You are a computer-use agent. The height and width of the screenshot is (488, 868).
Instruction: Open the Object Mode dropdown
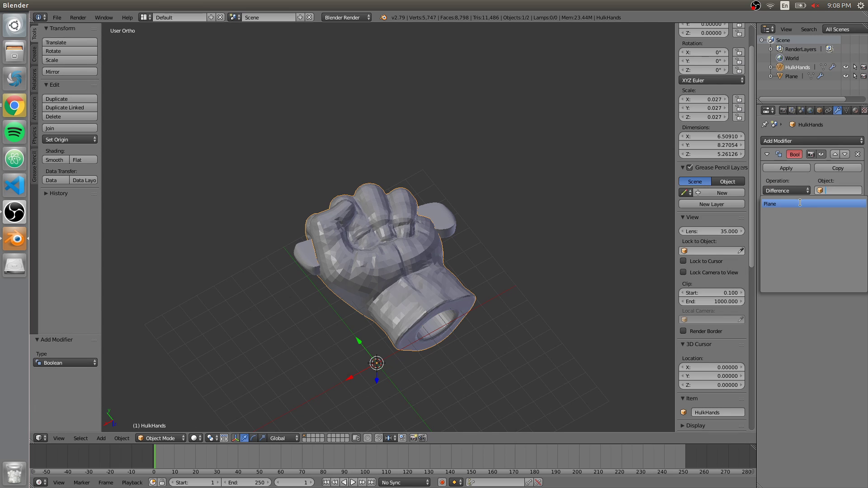pos(161,438)
